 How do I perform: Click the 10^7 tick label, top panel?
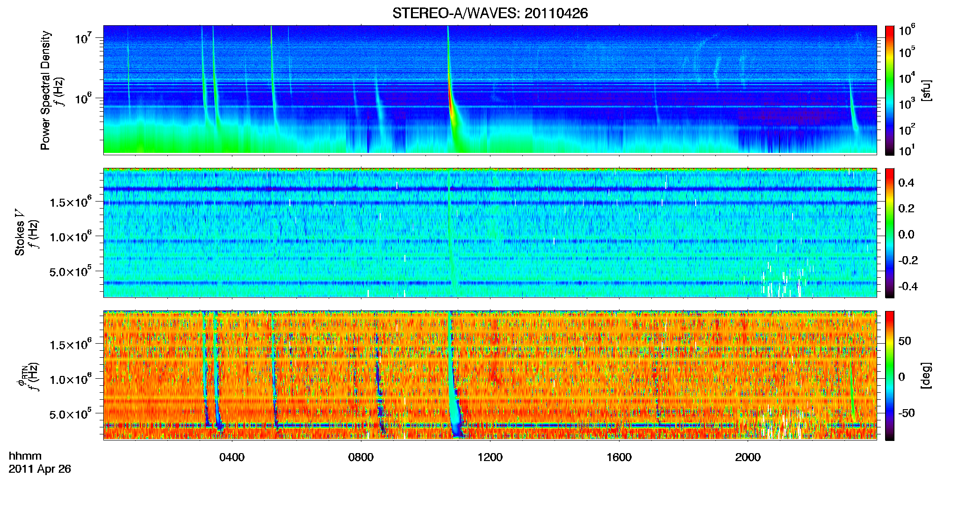83,38
